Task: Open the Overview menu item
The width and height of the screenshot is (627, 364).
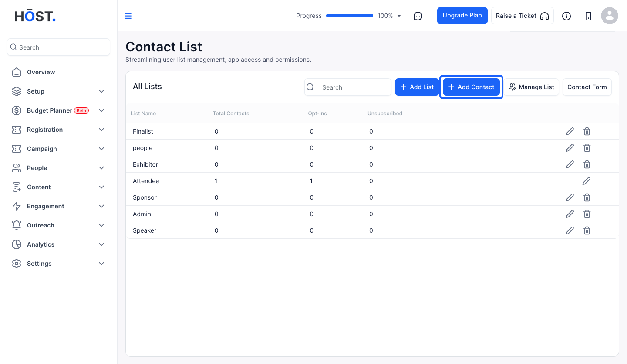Action: 58,72
